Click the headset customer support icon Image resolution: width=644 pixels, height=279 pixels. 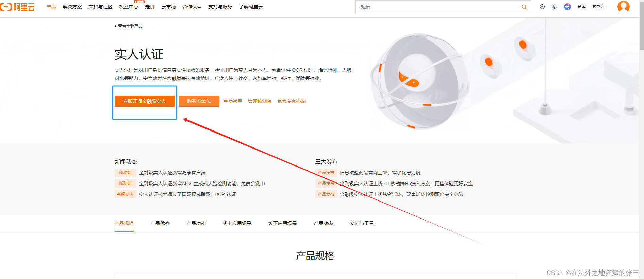point(555,7)
